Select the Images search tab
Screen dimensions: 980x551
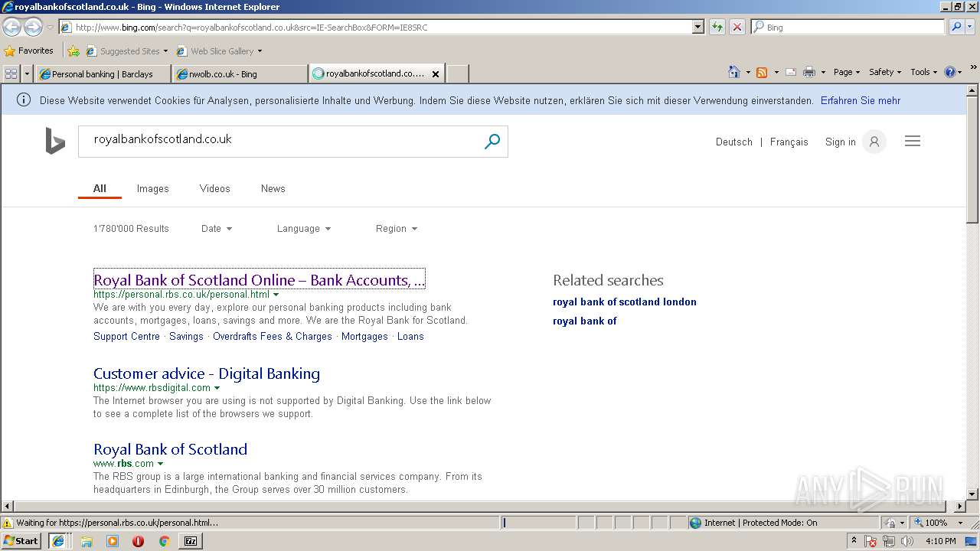152,188
